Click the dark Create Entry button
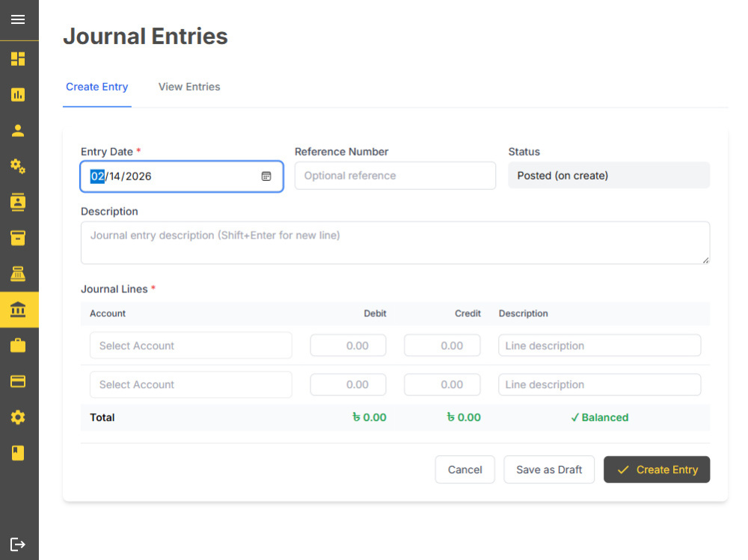 657,470
